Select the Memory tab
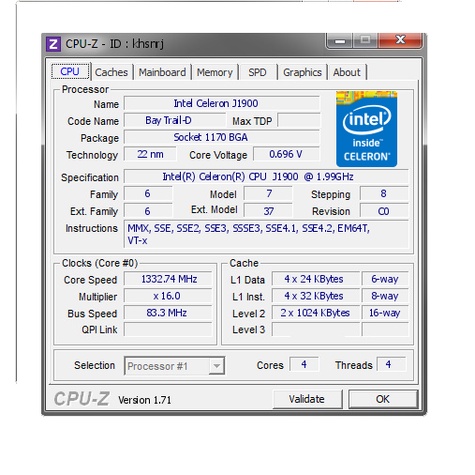475x475 pixels. point(215,72)
